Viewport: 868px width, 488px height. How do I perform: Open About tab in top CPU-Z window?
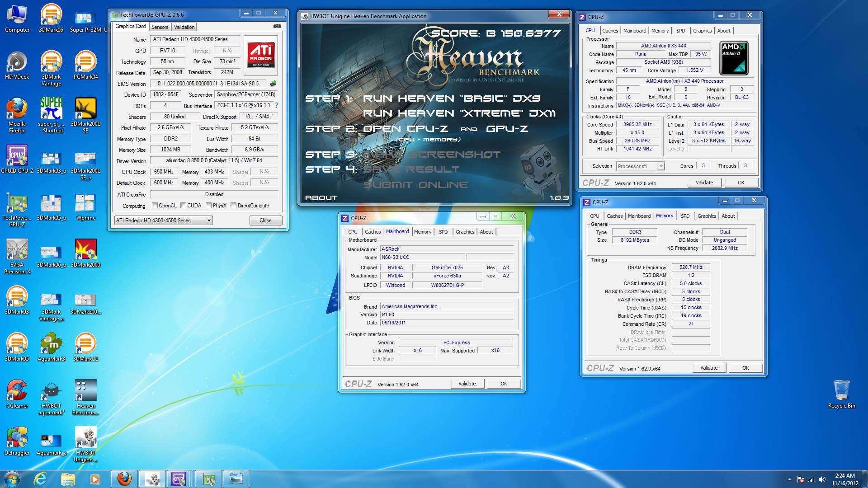pyautogui.click(x=724, y=31)
